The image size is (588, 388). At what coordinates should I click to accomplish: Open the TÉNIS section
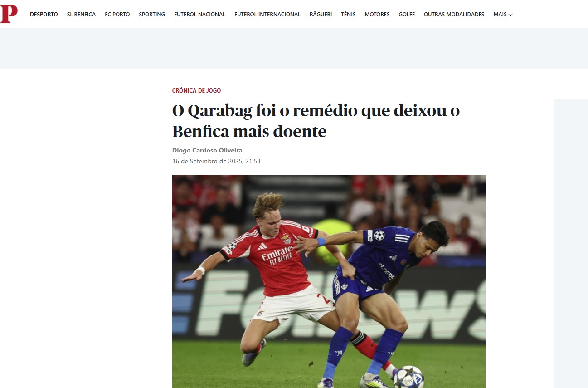(x=348, y=15)
